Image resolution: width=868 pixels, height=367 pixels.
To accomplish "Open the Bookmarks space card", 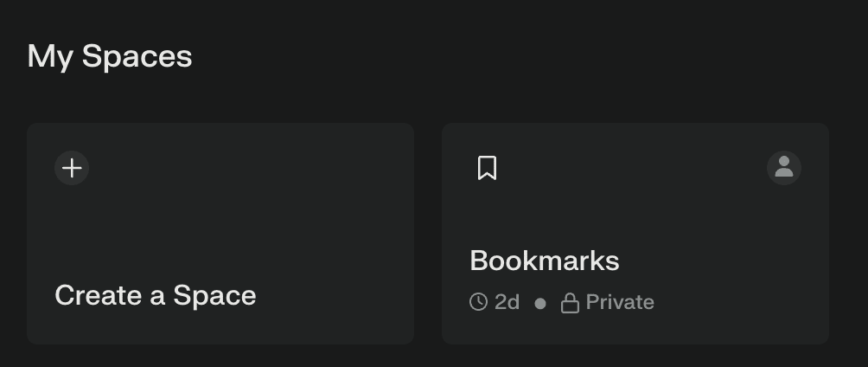I will point(635,234).
